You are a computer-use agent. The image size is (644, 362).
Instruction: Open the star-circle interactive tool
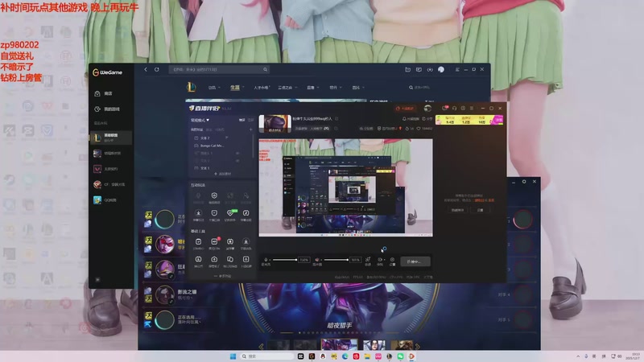(198, 214)
